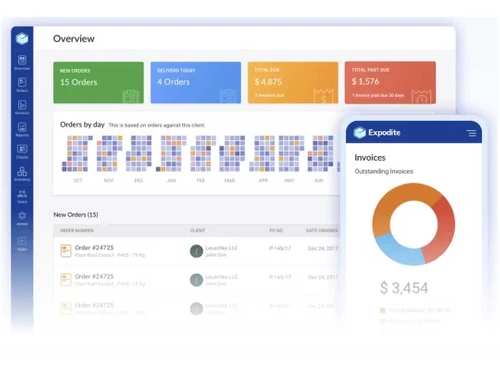Click the JAN month label
Viewport: 500px width, 375px height.
[x=171, y=180]
